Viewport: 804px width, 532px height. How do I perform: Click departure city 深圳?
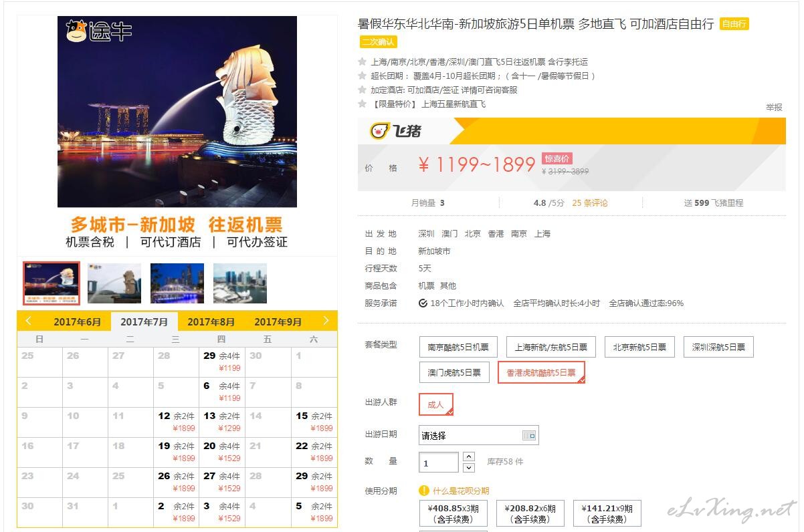426,234
